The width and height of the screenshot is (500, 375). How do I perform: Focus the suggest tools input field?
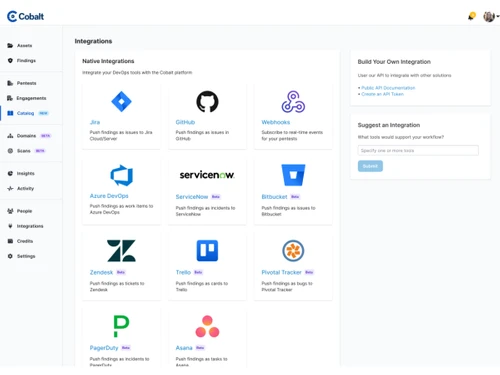point(418,150)
